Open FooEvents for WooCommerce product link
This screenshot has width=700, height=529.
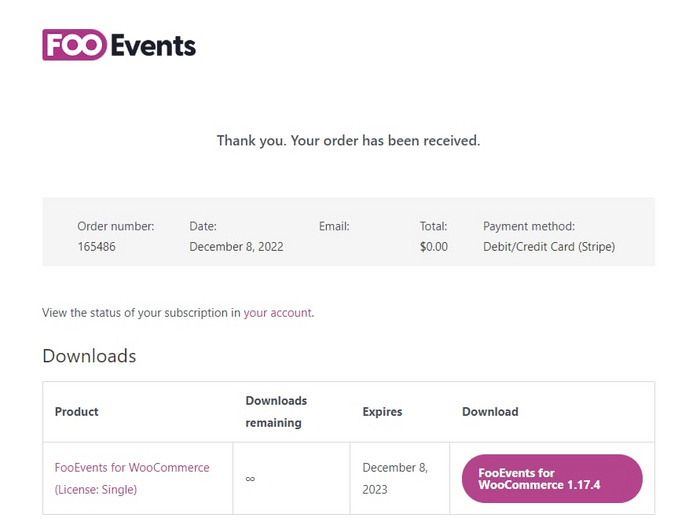(x=132, y=468)
